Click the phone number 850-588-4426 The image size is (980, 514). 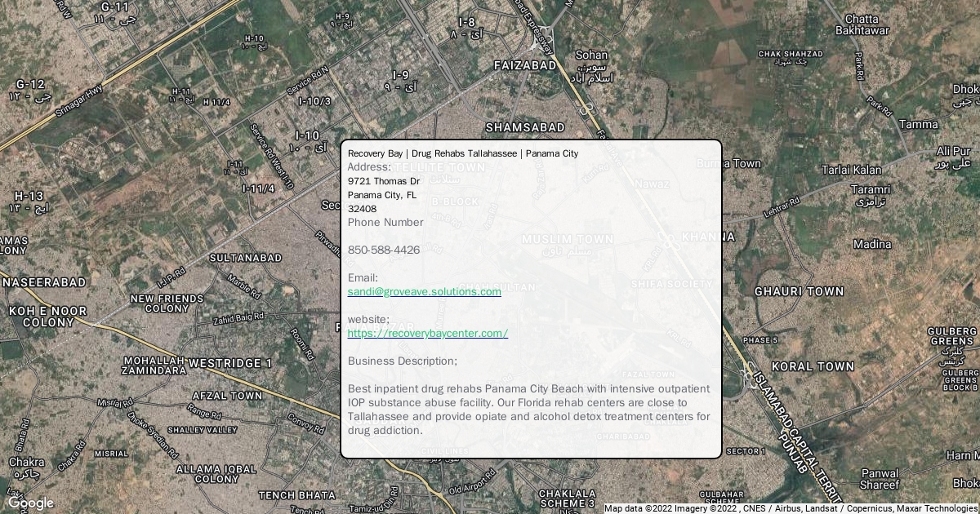[384, 250]
